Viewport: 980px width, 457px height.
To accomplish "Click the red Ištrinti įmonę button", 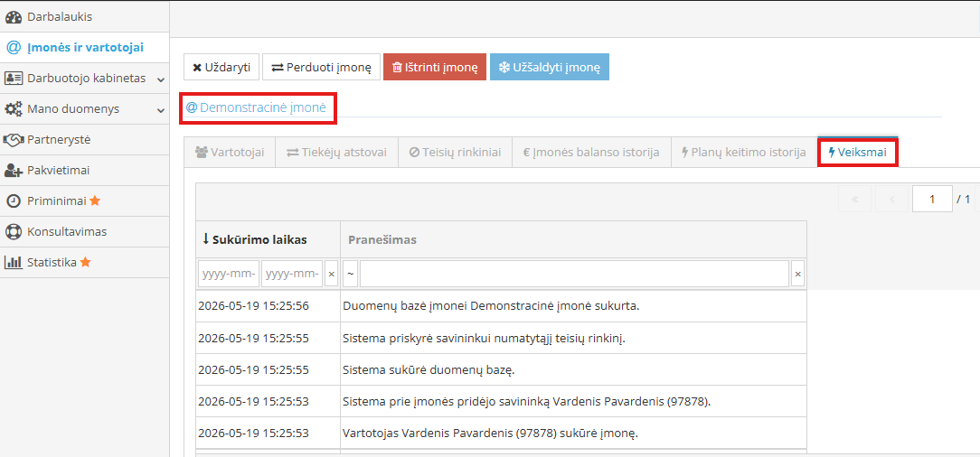I will 434,68.
